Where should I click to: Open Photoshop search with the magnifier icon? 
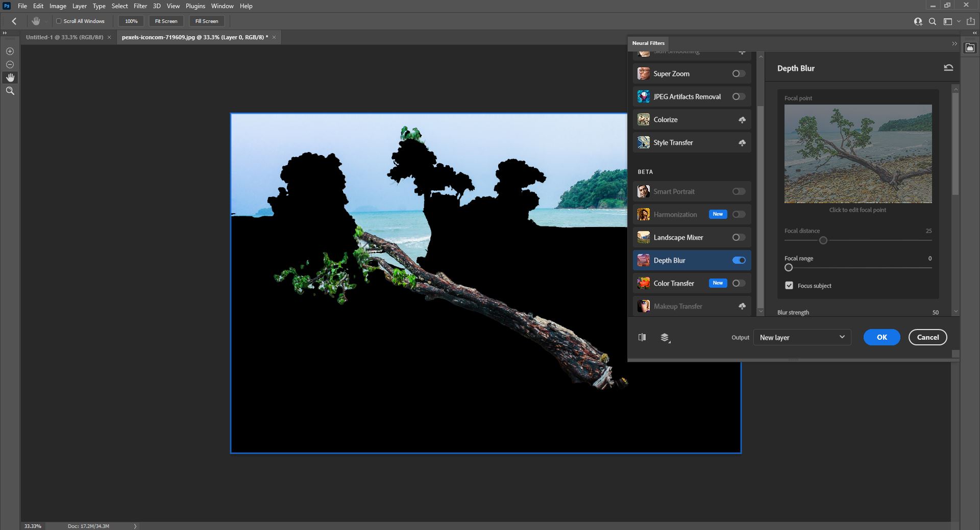pos(933,21)
